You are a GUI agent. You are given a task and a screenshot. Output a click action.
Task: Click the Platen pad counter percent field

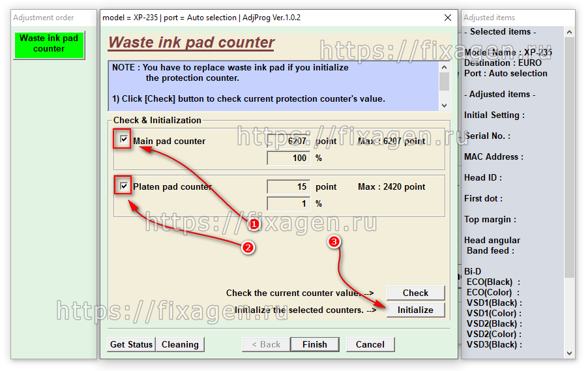click(x=288, y=203)
